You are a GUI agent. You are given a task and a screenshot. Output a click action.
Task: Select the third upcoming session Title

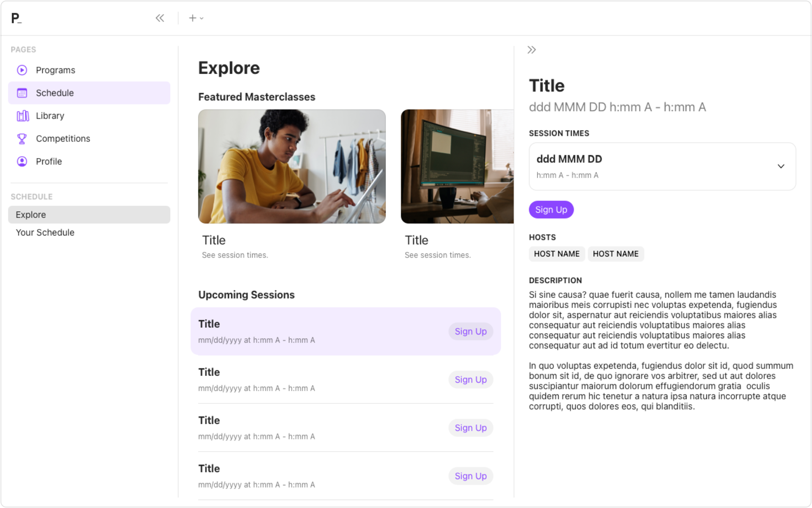pyautogui.click(x=209, y=421)
